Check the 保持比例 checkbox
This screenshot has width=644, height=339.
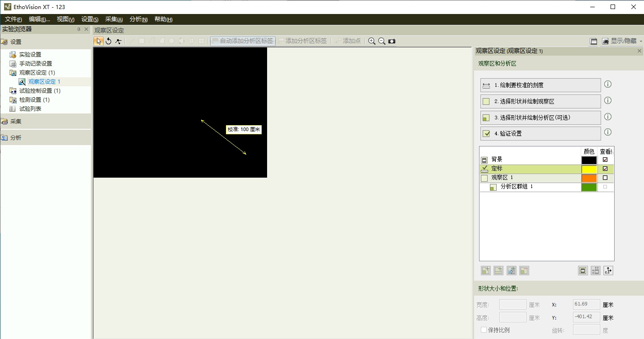484,330
